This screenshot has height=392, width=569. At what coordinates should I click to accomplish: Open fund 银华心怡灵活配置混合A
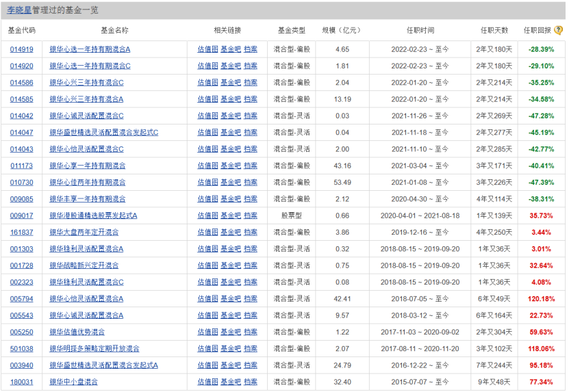(x=86, y=299)
